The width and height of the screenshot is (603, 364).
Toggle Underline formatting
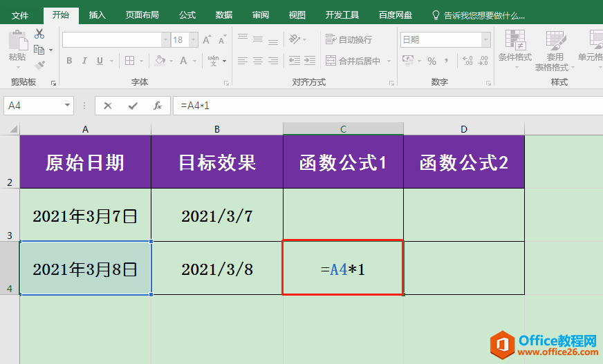click(100, 61)
